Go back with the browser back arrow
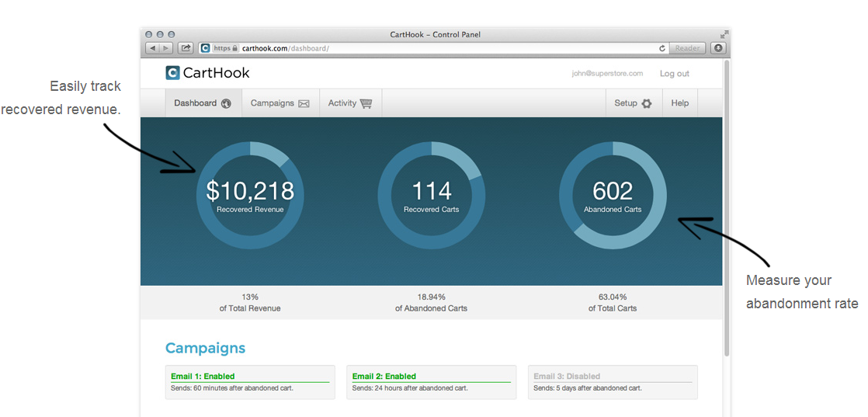868x417 pixels. [153, 48]
